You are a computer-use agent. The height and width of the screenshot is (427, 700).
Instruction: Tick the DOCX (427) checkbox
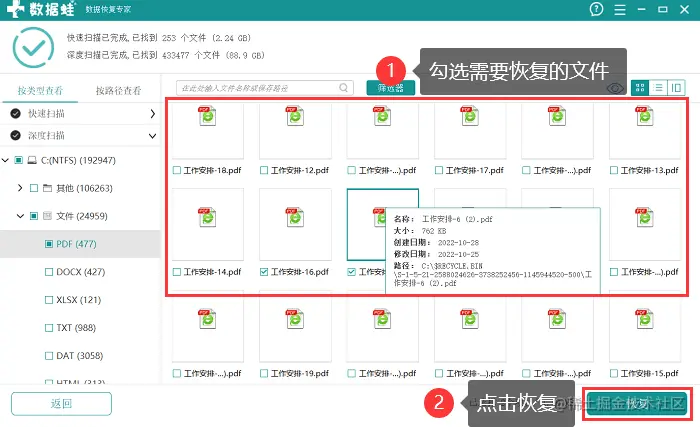pos(49,272)
